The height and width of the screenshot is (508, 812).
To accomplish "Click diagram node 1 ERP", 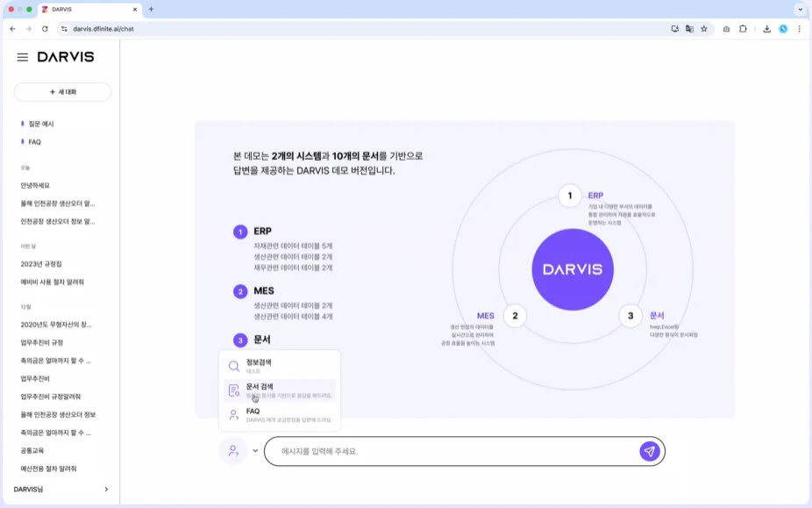I will pyautogui.click(x=570, y=196).
